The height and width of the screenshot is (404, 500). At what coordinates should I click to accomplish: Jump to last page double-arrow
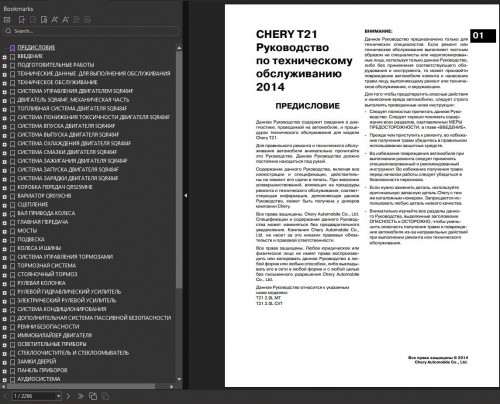[80, 396]
